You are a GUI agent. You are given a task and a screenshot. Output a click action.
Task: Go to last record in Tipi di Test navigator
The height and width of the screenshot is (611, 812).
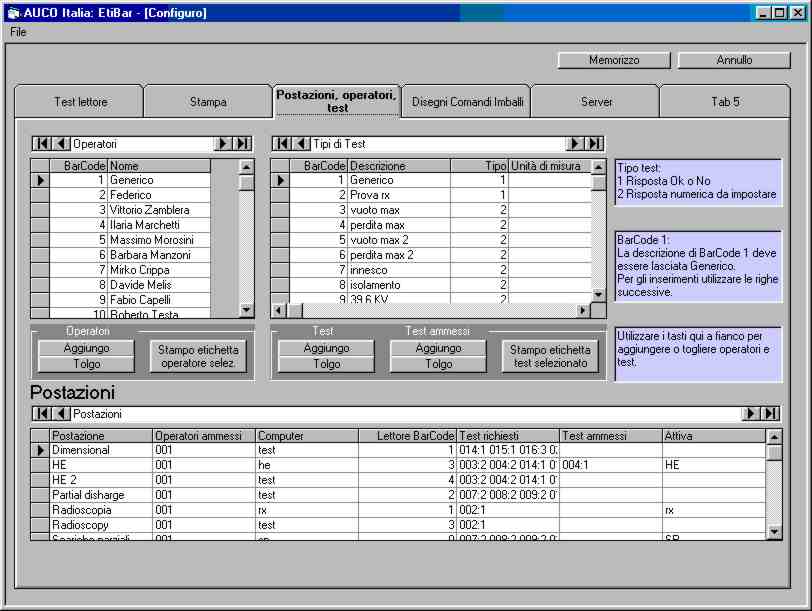tap(593, 143)
